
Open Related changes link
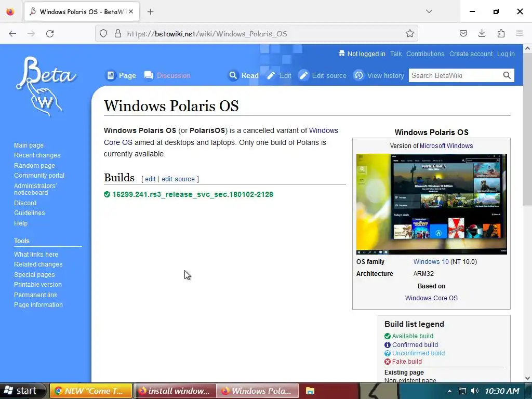[38, 264]
